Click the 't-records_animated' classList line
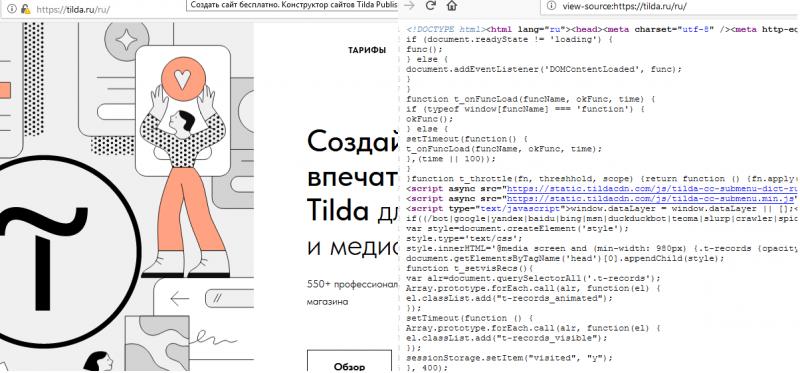 [x=510, y=298]
